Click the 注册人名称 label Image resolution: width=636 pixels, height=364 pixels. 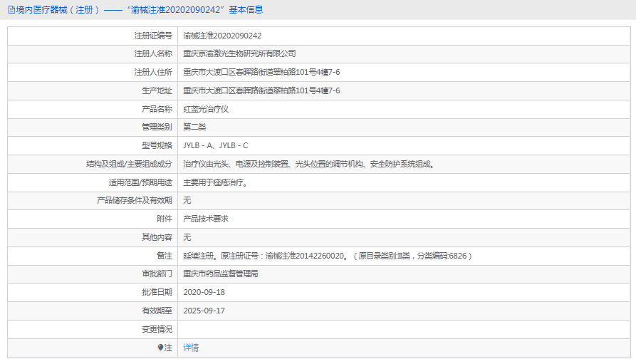(x=153, y=53)
